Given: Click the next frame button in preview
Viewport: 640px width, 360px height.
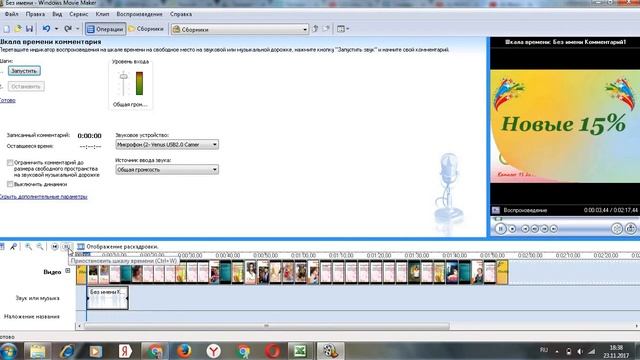Looking at the screenshot, I should click(x=544, y=229).
